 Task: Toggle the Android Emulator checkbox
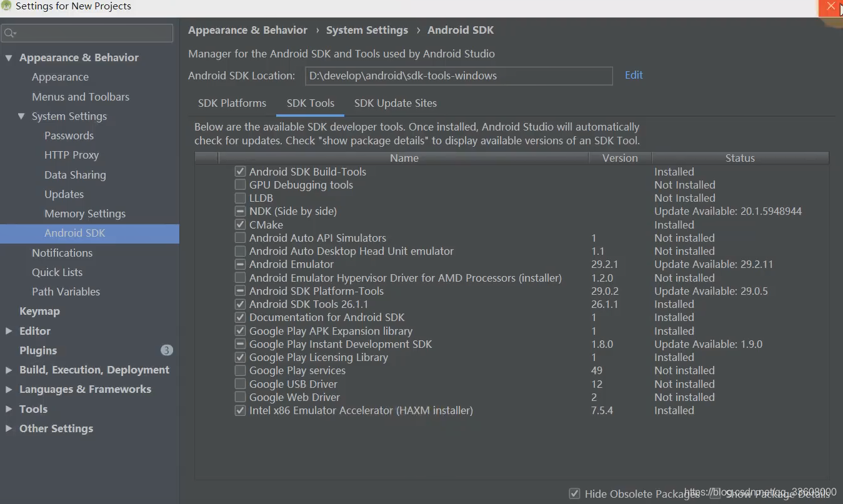240,265
